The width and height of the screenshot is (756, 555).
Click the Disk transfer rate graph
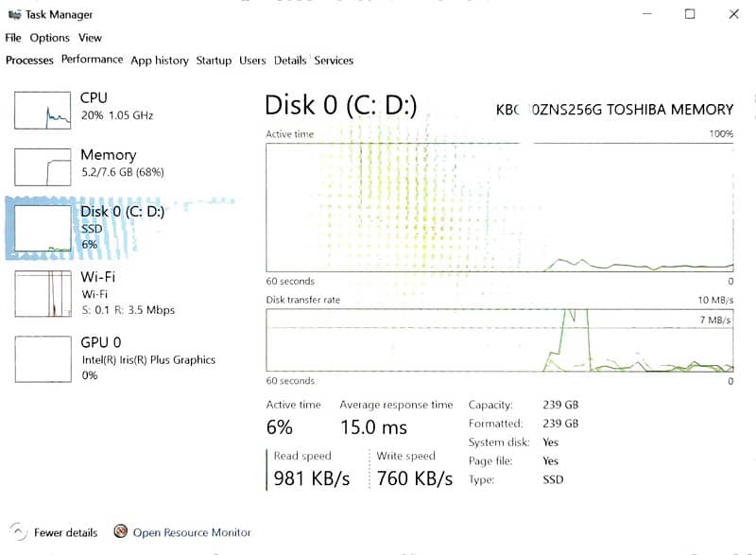pyautogui.click(x=500, y=340)
